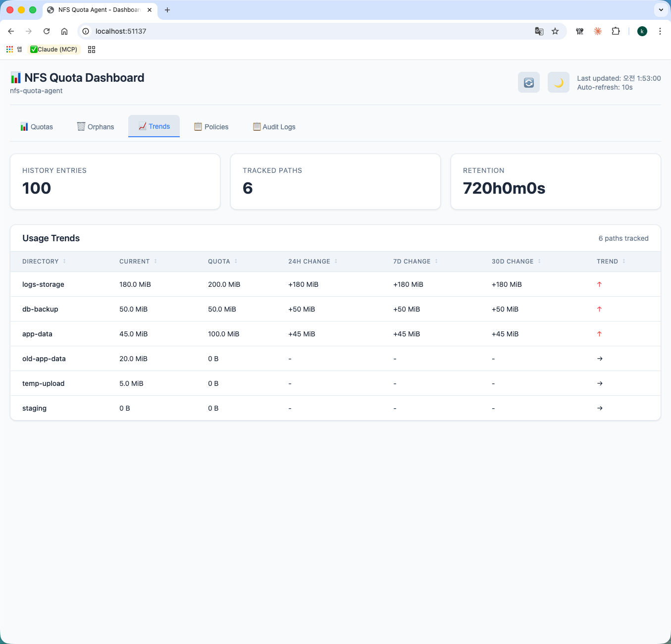671x644 pixels.
Task: Open the Quotas tab
Action: point(37,127)
